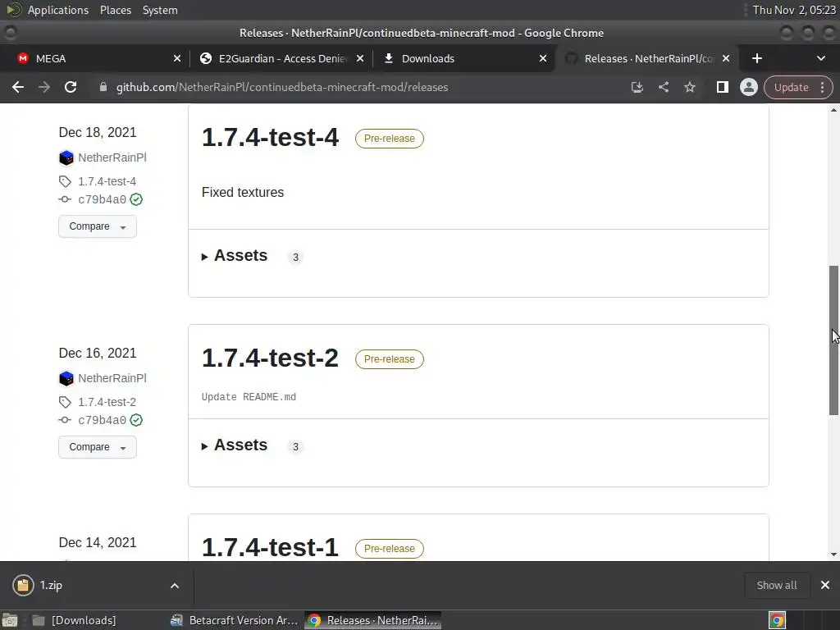This screenshot has height=630, width=840.
Task: Open a new browser tab
Action: 756,58
